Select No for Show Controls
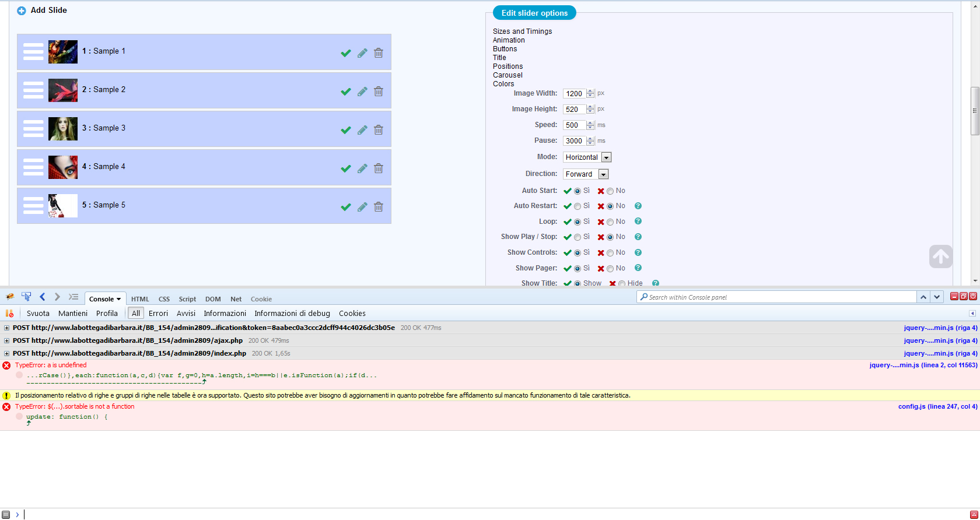 pyautogui.click(x=610, y=253)
